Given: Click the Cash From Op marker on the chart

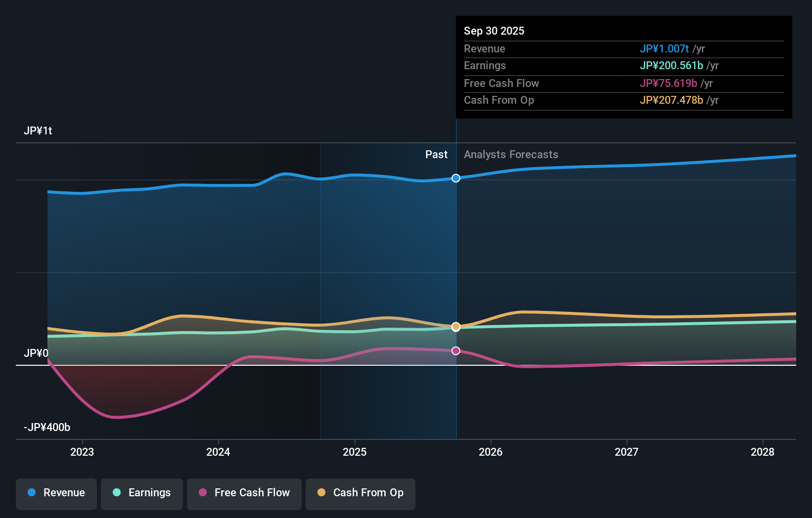Looking at the screenshot, I should pos(455,327).
